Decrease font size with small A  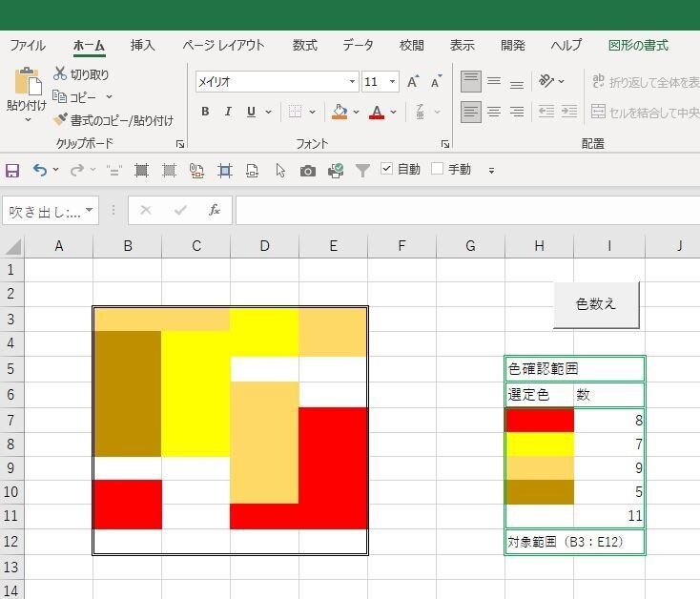click(x=436, y=82)
